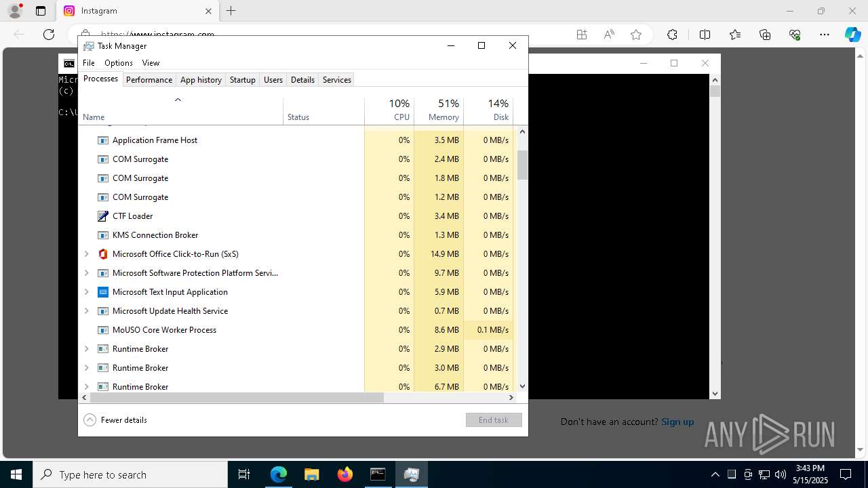Click the Task Manager title bar icon
868x488 pixels.
pyautogui.click(x=89, y=45)
